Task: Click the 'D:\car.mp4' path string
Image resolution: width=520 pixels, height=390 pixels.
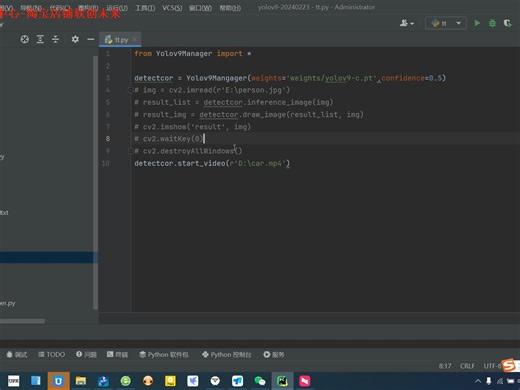Action: (x=260, y=163)
